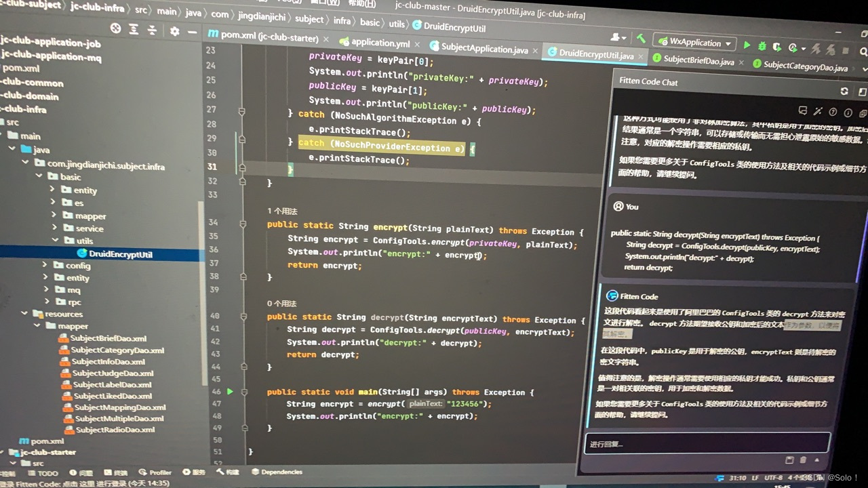Viewport: 868px width, 488px height.
Task: Run main method via gutter arrow line 46
Action: (x=230, y=392)
